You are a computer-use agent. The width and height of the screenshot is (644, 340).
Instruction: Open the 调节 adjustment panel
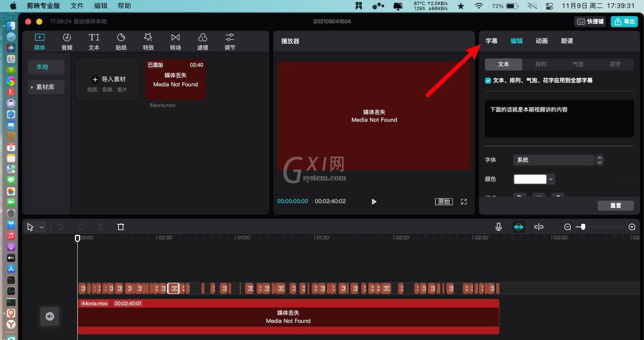[230, 42]
